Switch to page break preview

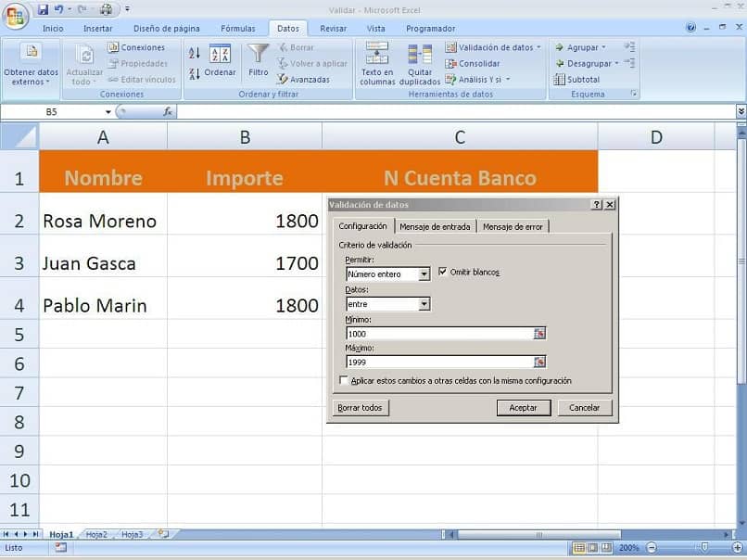tap(606, 548)
